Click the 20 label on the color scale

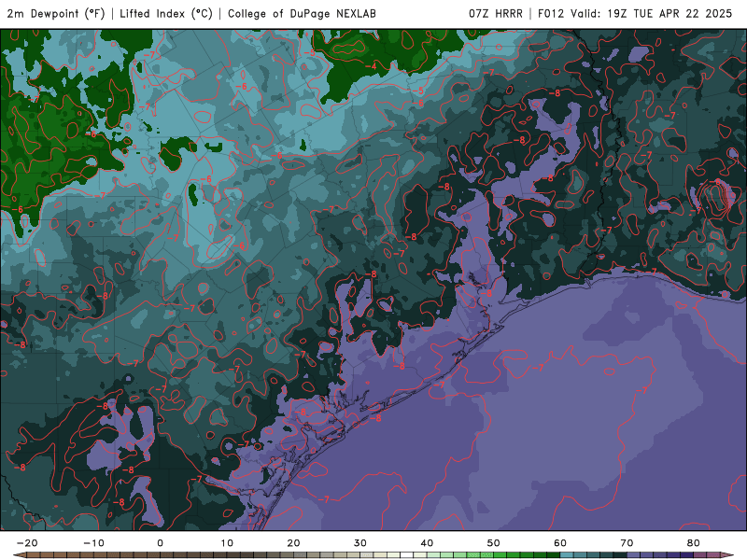click(293, 543)
